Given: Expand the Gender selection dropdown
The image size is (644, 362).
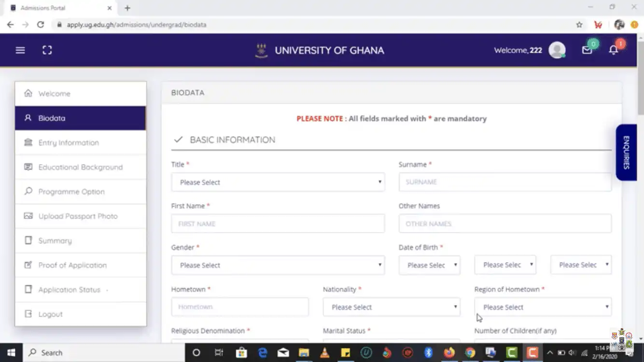Looking at the screenshot, I should coord(278,265).
